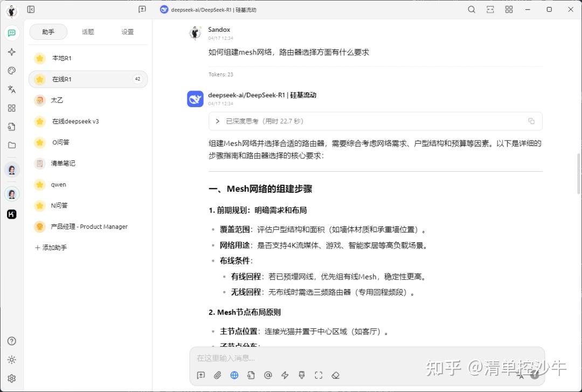582x392 pixels.
Task: Expand input box with fullscreen icon
Action: [x=318, y=375]
